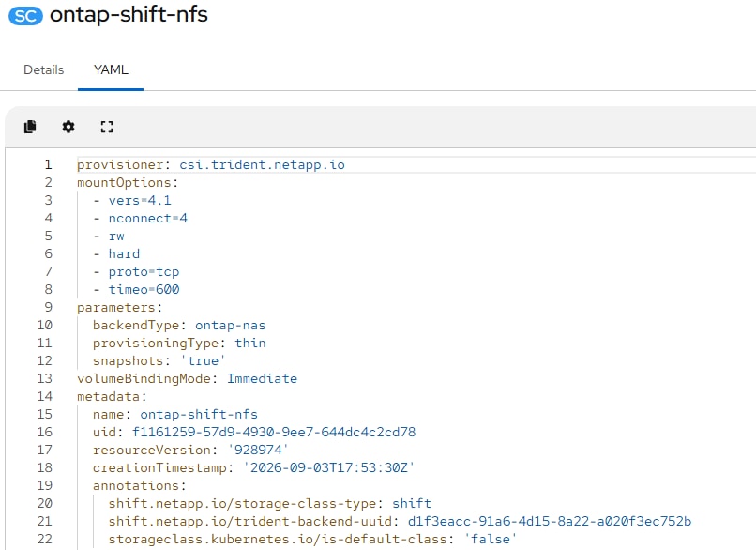The height and width of the screenshot is (550, 756).
Task: Click name value ontap-shift-nfs in editor
Action: 199,415
